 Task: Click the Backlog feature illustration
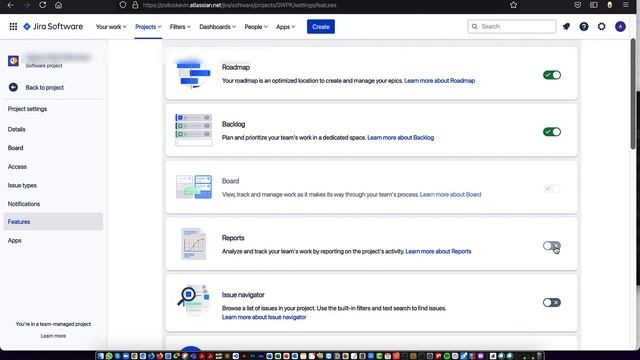[x=193, y=130]
